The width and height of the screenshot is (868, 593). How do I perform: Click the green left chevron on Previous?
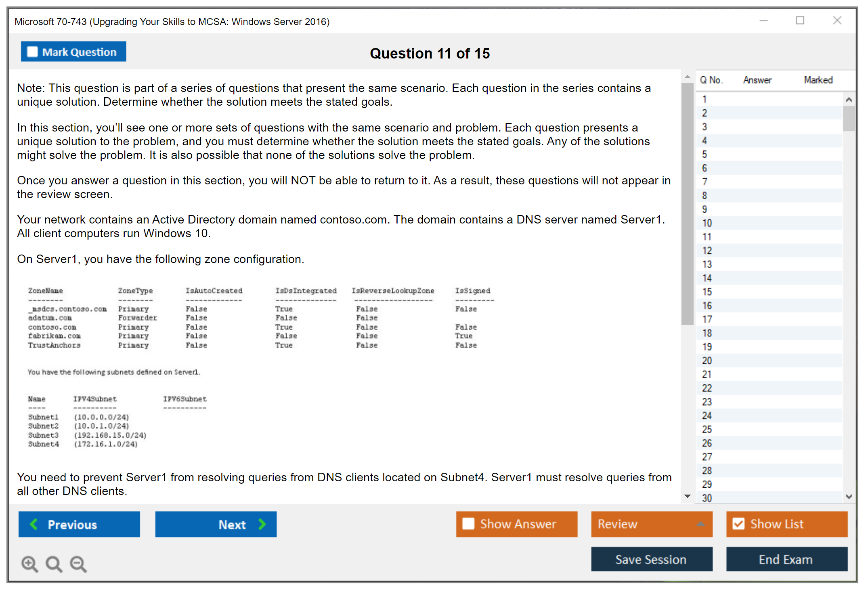coord(34,524)
